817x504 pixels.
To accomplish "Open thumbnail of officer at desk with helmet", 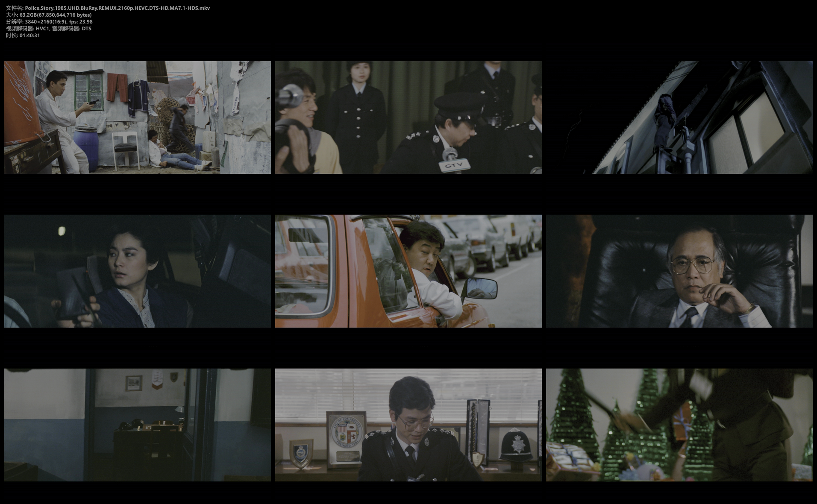I will coord(408,425).
